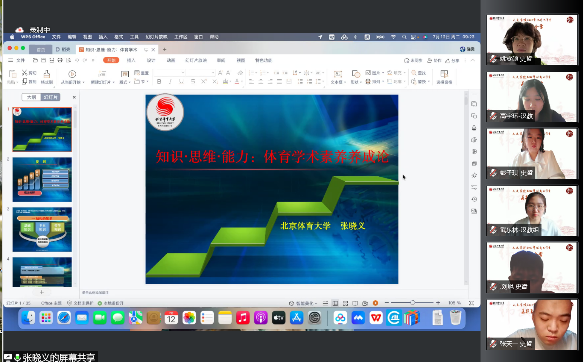Click the fit-to-window icon beside zoom percentage
584x362 pixels.
(472, 303)
